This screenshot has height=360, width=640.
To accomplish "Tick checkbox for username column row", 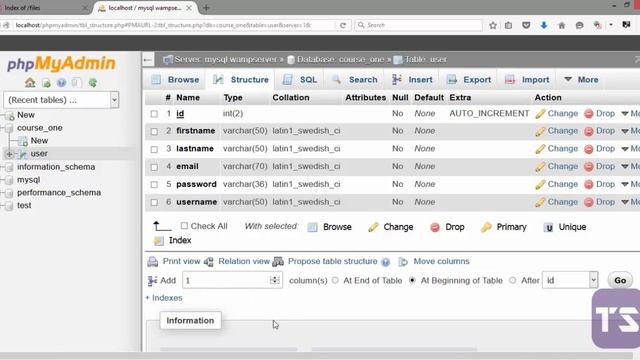I will [154, 202].
